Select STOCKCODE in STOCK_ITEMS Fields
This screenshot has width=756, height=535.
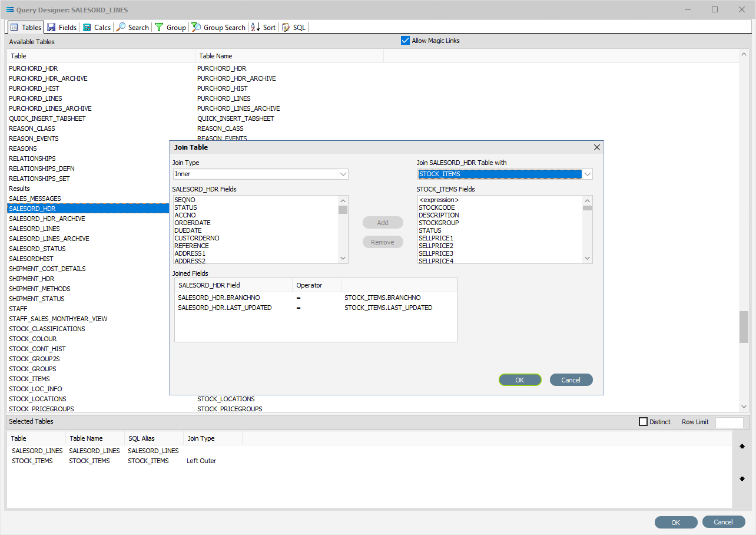coord(500,208)
